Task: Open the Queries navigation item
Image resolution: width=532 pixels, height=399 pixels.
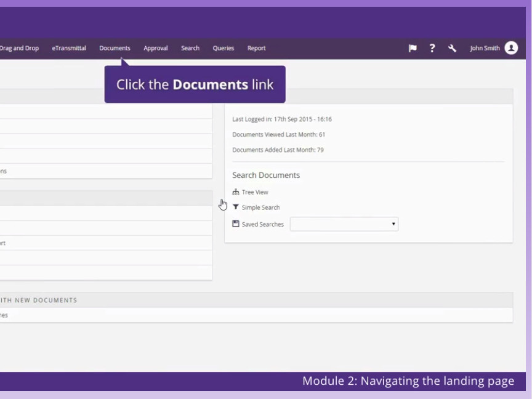Action: 224,48
